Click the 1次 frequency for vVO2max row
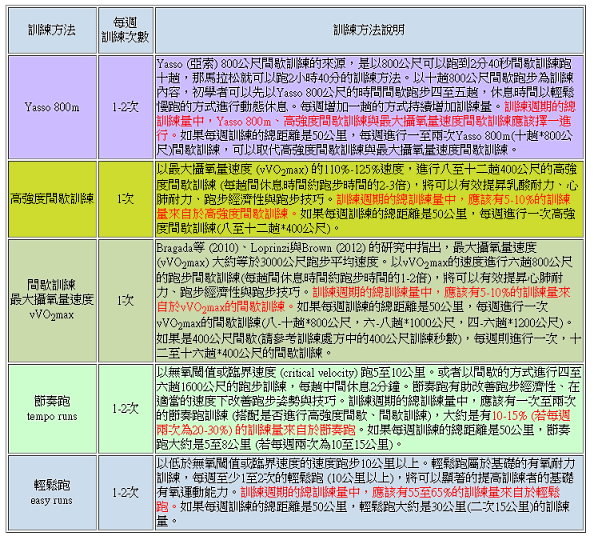The image size is (594, 540). point(126,301)
